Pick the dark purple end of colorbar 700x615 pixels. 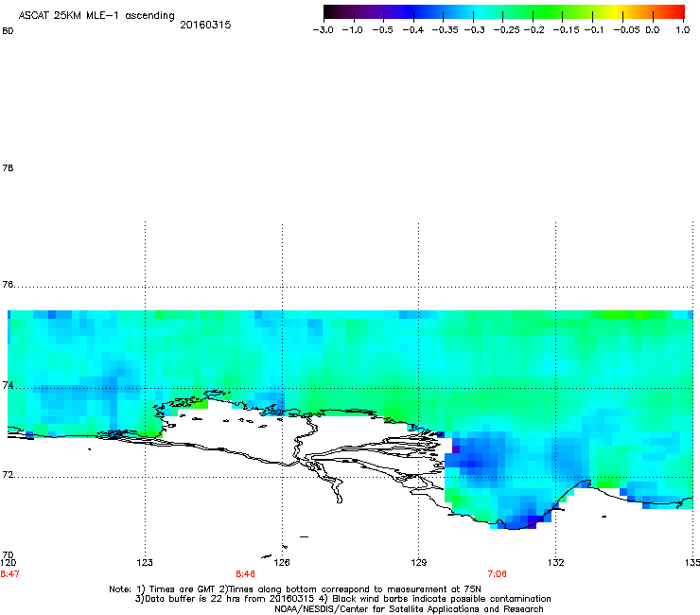331,12
